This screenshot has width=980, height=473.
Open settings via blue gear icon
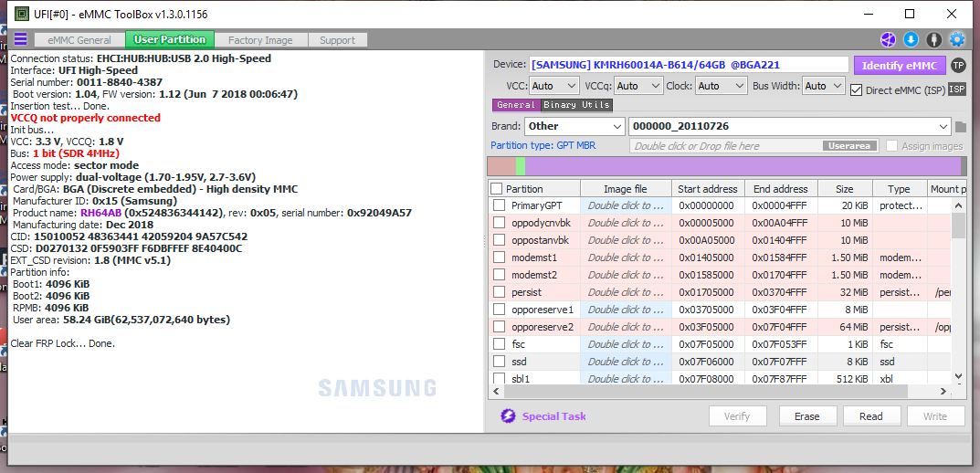957,39
